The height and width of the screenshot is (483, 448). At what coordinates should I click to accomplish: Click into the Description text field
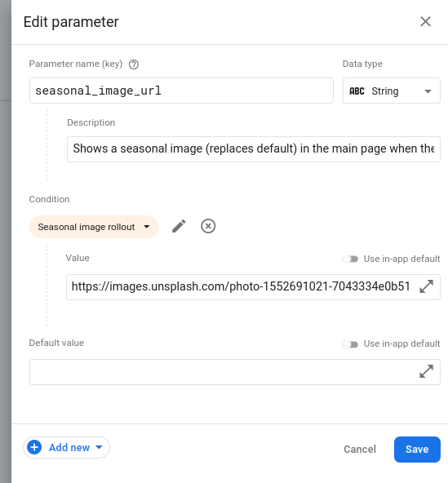(x=254, y=149)
